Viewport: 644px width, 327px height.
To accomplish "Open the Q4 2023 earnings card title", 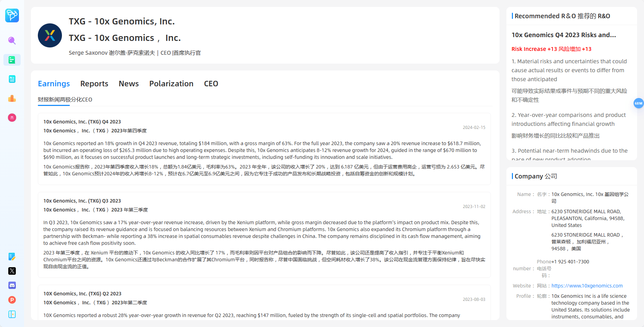I will (82, 122).
